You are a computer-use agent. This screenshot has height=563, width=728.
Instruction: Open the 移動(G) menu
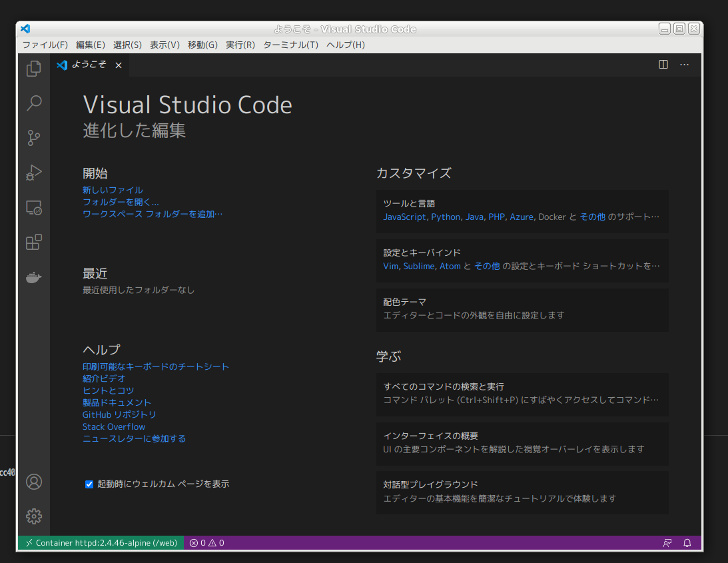[x=203, y=45]
